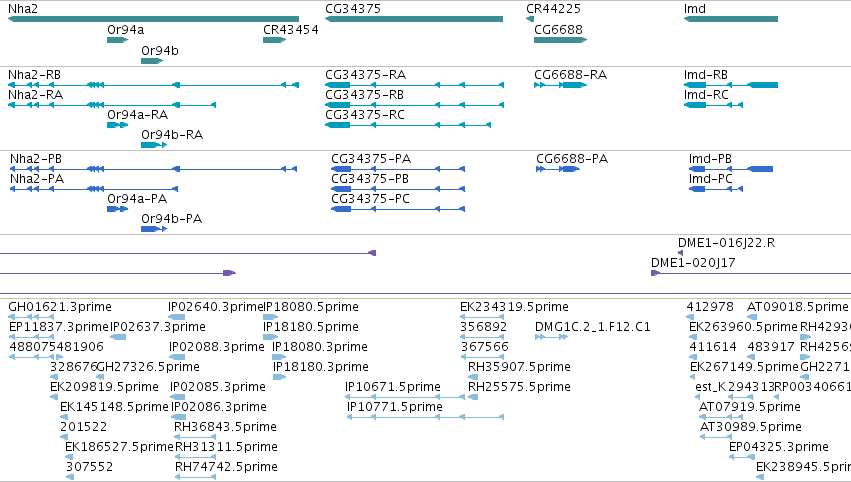
Task: Select the CG34375-RA transcript
Action: point(414,85)
